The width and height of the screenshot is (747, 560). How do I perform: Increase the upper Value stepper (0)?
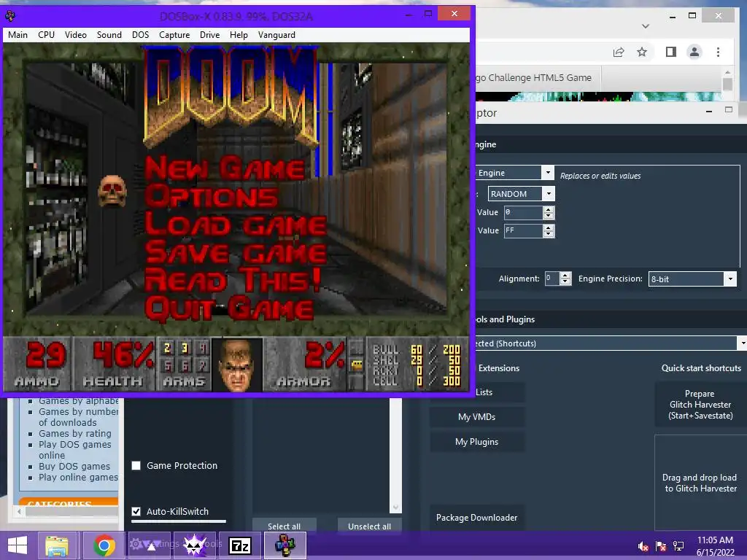(x=549, y=209)
